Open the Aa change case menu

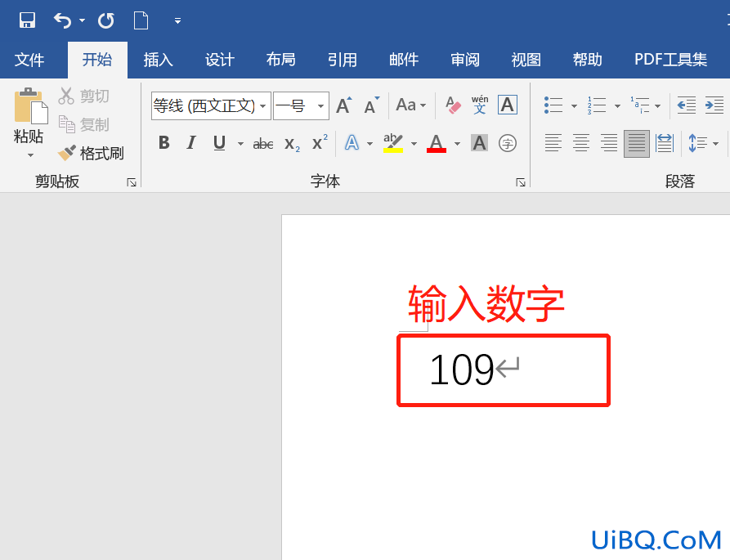411,105
